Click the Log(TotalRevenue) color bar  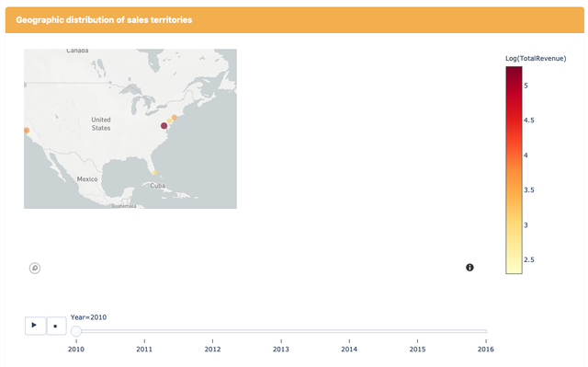click(514, 170)
